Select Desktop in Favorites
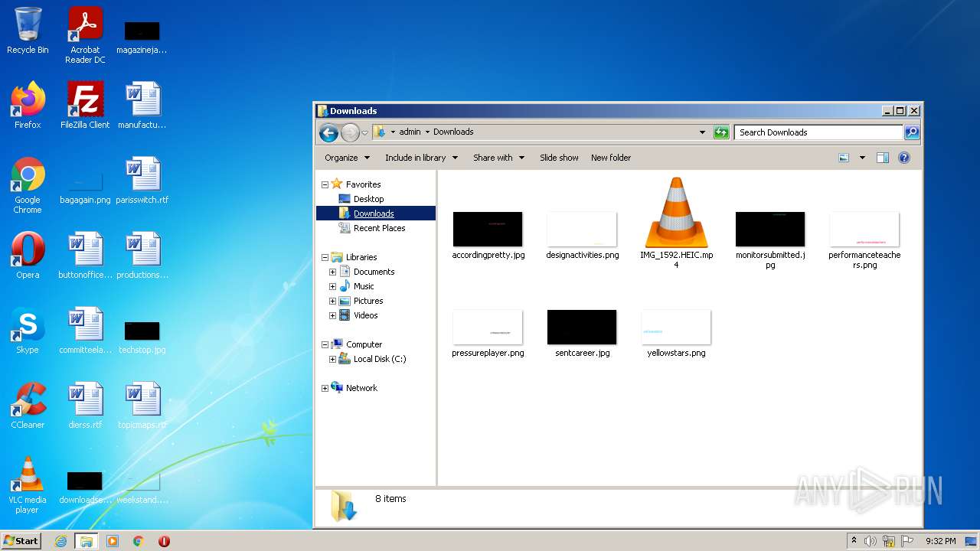980x551 pixels. [x=368, y=199]
